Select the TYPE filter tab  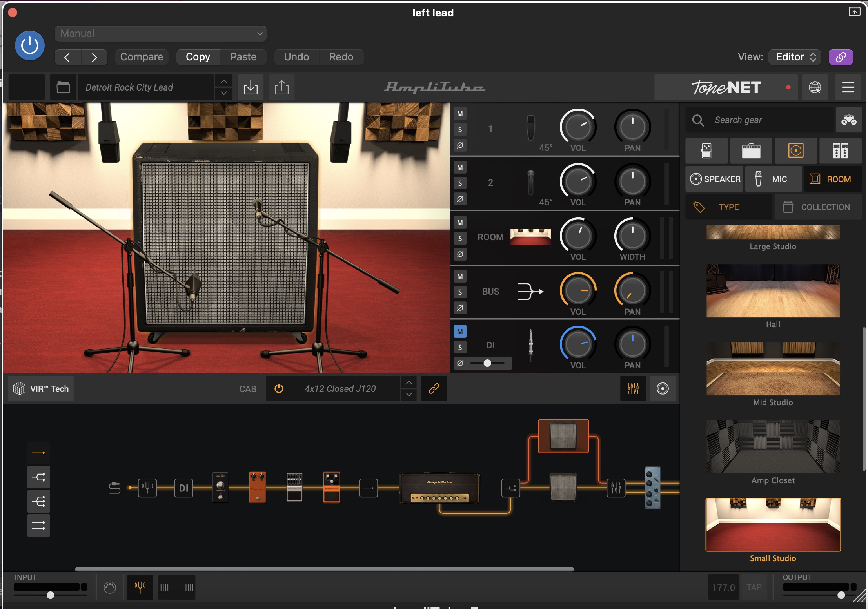(729, 207)
